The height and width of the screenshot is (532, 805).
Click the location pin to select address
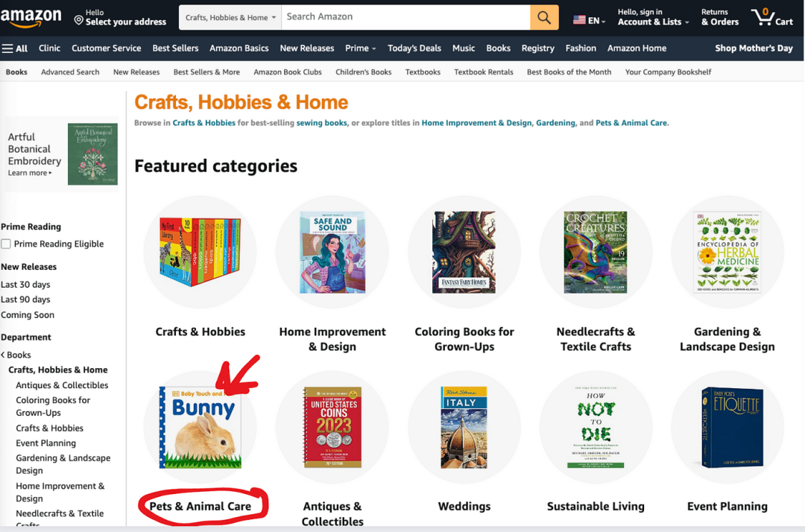pyautogui.click(x=79, y=19)
